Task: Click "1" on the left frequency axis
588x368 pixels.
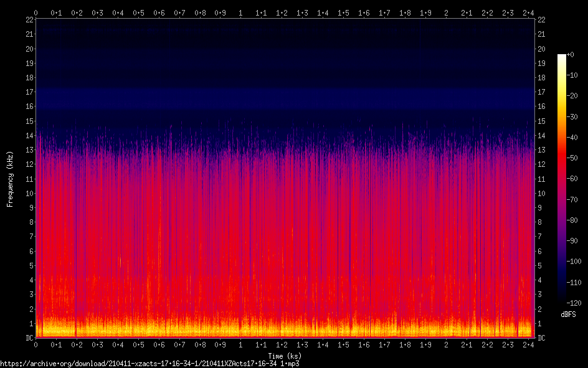Action: point(32,323)
